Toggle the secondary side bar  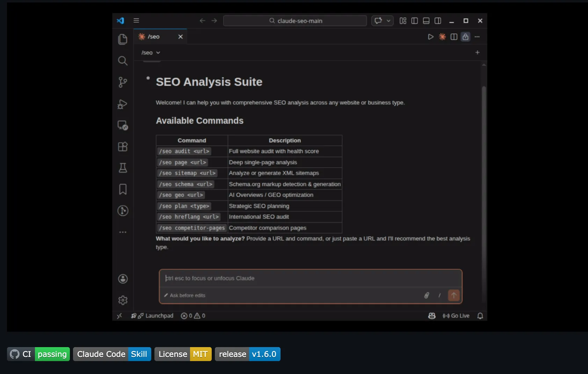click(438, 21)
